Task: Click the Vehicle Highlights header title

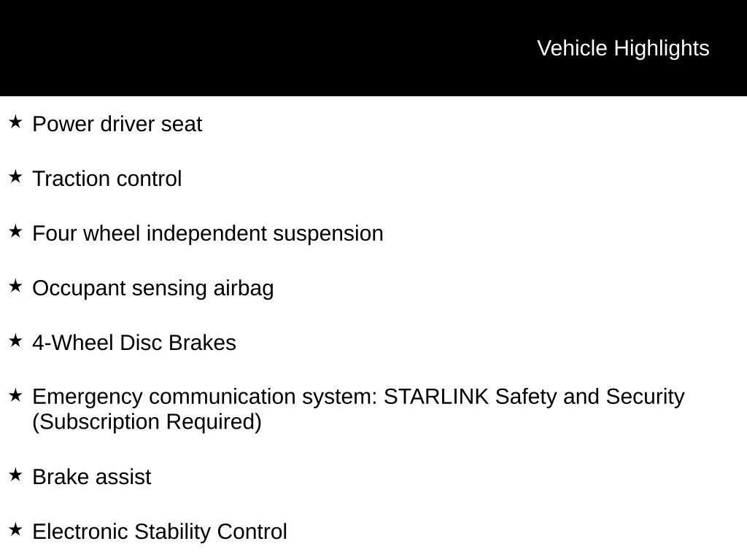Action: coord(623,48)
